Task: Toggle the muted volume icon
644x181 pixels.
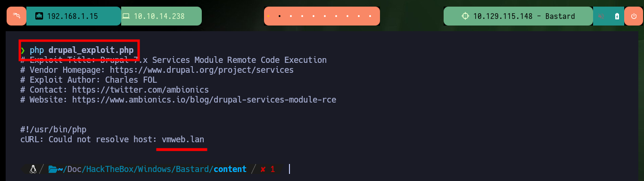Action: [x=602, y=16]
